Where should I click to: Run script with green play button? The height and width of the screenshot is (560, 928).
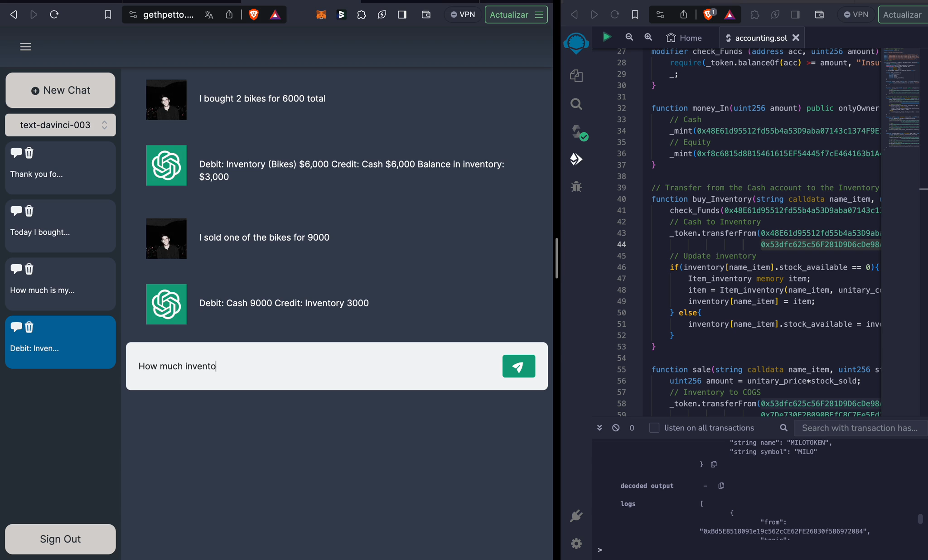[607, 37]
